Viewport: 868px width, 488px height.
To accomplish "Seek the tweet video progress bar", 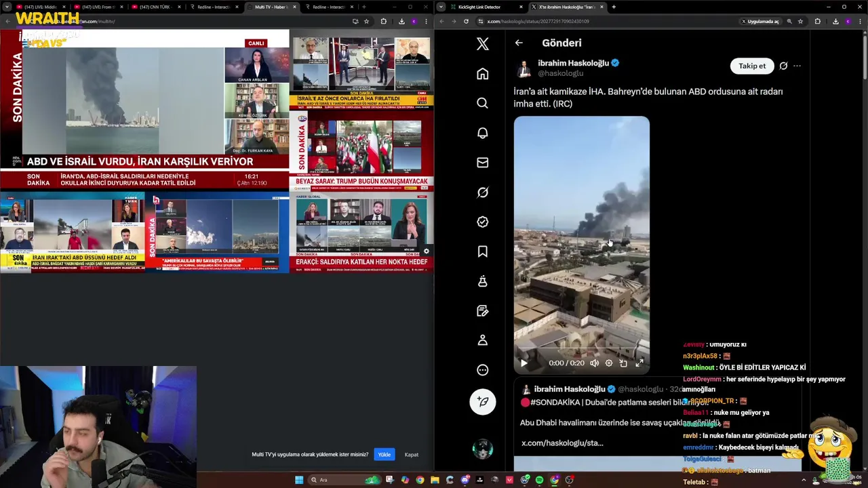I will [581, 350].
